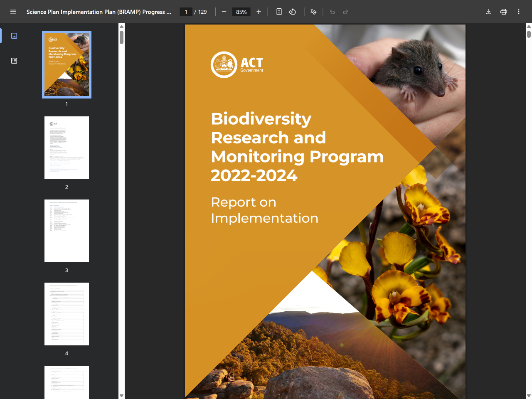This screenshot has width=532, height=399.
Task: Click the ACT Government logo on the cover
Action: [x=237, y=64]
